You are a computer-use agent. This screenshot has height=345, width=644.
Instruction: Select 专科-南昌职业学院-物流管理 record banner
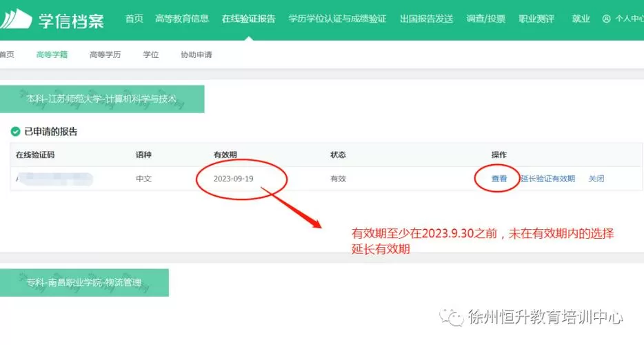click(84, 282)
